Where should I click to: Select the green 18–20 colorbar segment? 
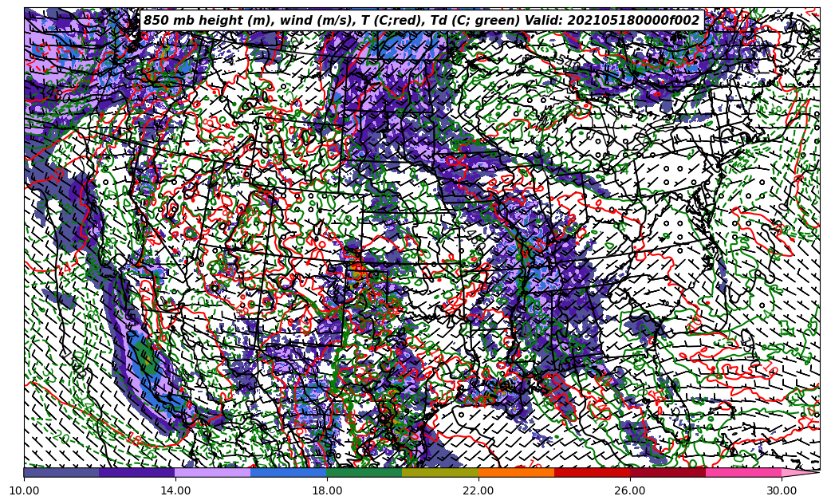click(x=364, y=472)
